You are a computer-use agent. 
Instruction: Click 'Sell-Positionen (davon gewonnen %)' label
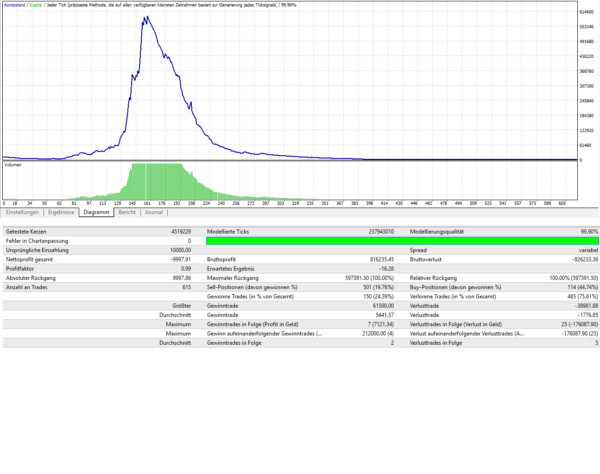click(x=252, y=287)
